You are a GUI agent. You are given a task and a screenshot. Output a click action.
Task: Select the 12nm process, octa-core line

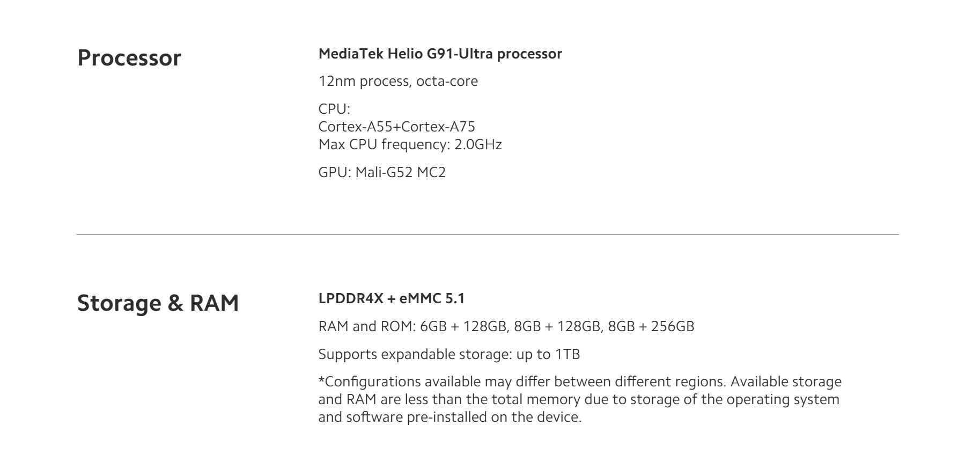[397, 81]
